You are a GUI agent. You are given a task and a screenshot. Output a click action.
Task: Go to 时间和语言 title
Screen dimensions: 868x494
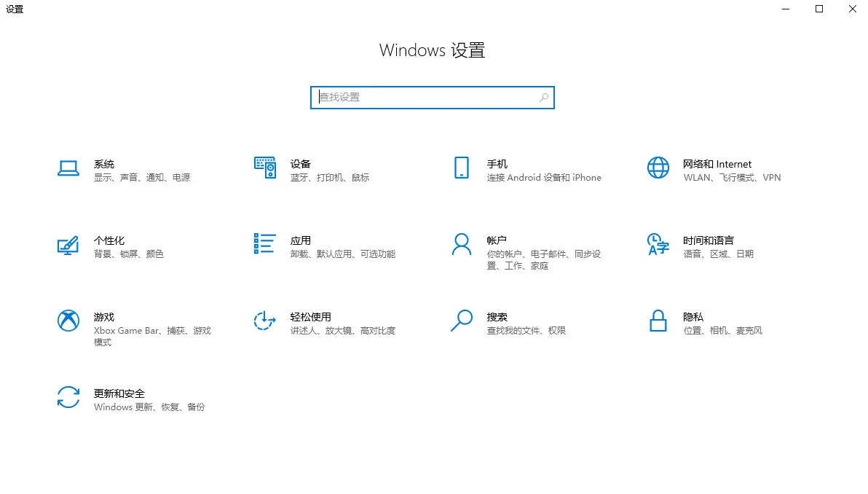pyautogui.click(x=709, y=240)
